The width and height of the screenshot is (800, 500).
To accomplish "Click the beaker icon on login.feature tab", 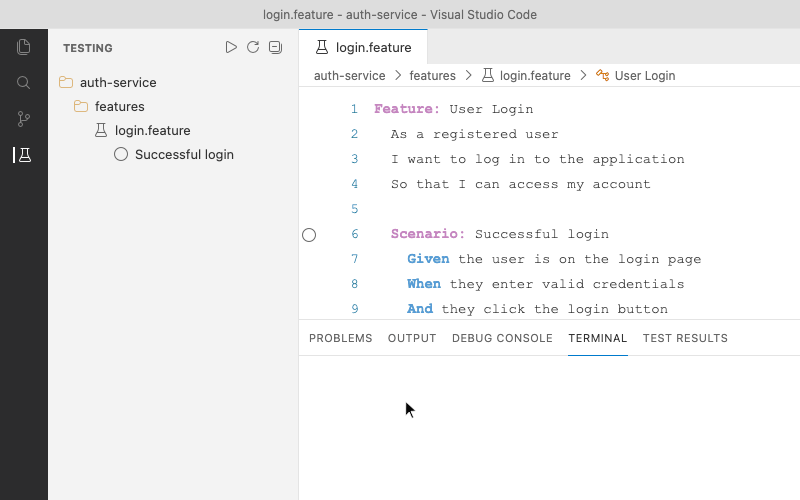I will [322, 47].
